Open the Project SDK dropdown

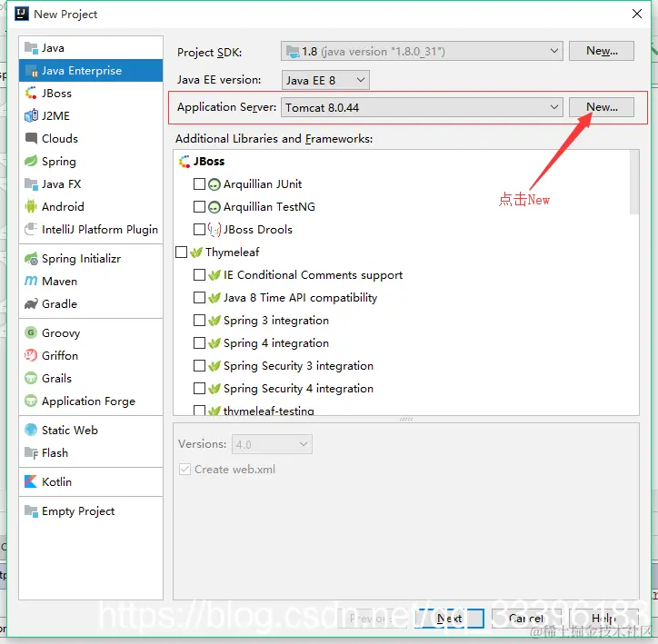tap(422, 51)
